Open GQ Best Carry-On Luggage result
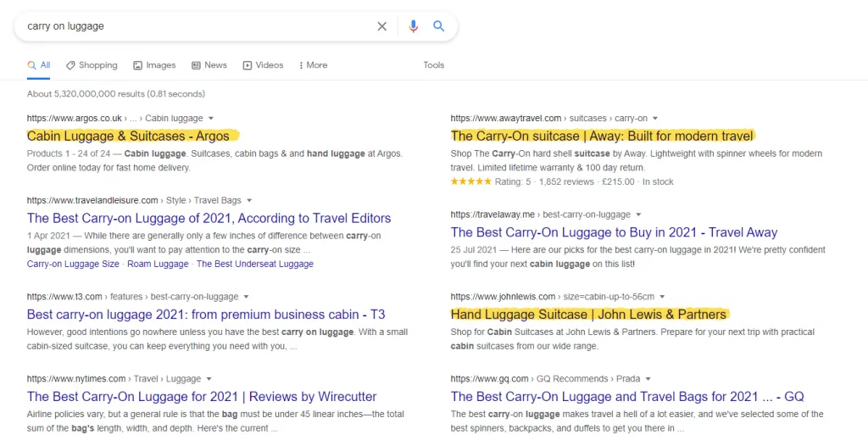This screenshot has width=868, height=446. coord(627,397)
